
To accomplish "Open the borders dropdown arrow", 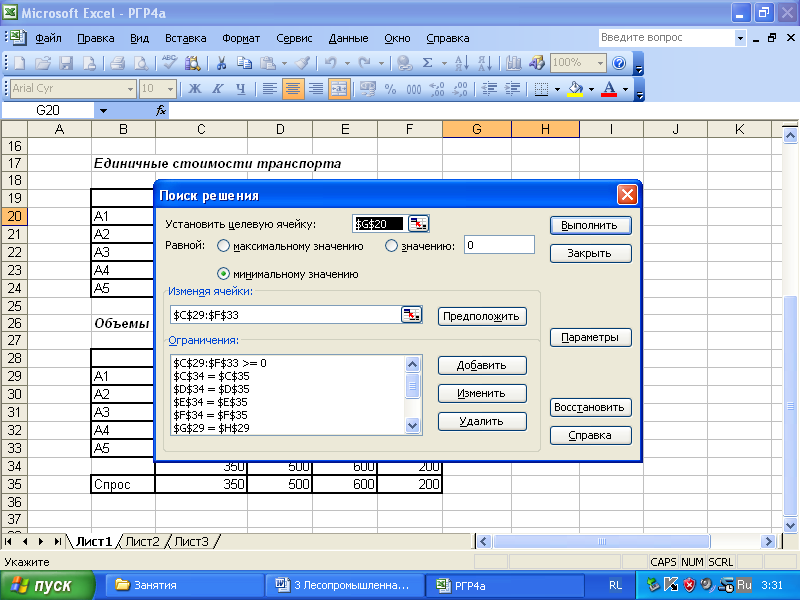I will coord(557,89).
